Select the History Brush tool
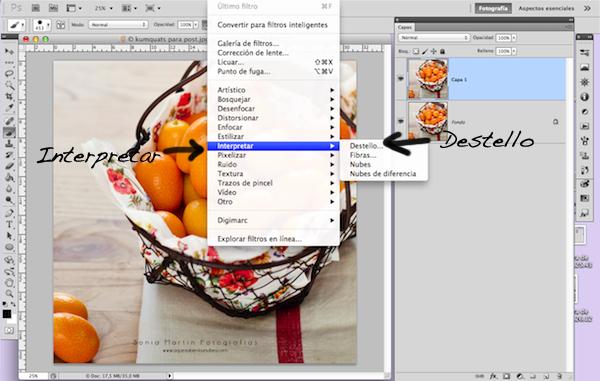This screenshot has height=381, width=600. [9, 155]
